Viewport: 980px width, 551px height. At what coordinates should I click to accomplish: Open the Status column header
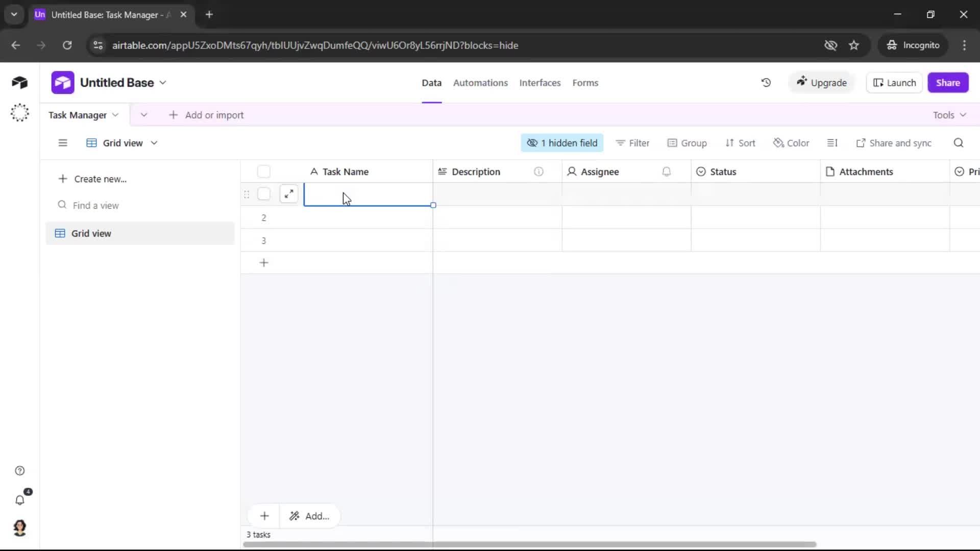pyautogui.click(x=755, y=172)
